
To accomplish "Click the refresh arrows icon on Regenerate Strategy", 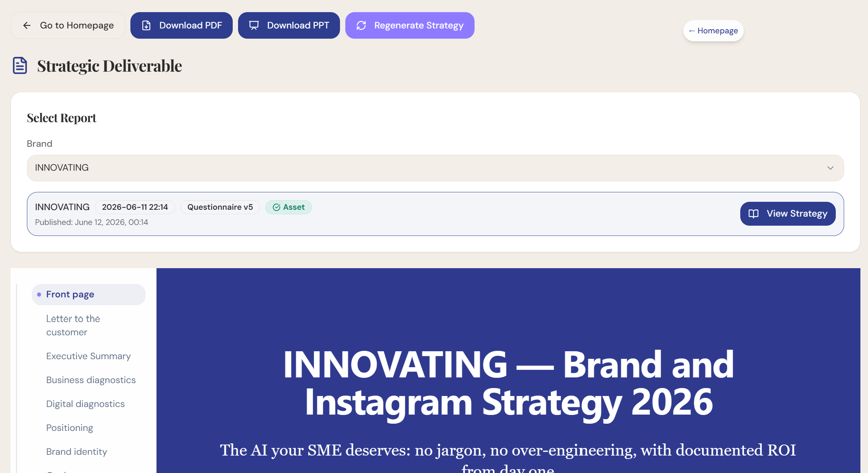I will pos(361,25).
